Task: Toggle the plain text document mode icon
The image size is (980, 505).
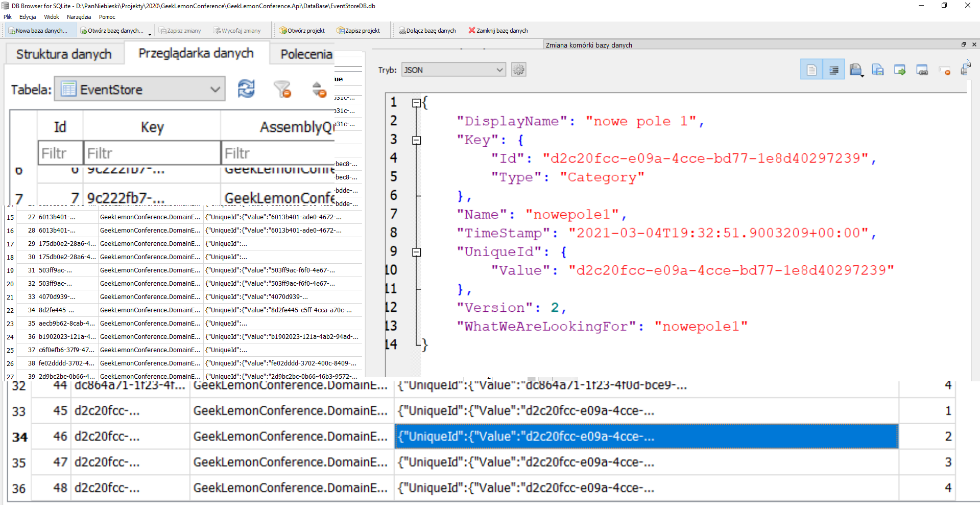Action: click(x=811, y=70)
